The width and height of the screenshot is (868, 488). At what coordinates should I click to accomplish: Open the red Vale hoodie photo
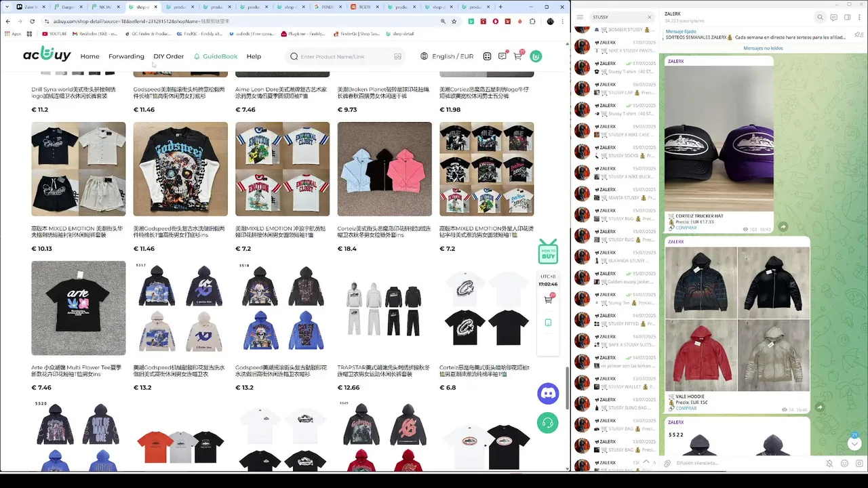point(701,355)
